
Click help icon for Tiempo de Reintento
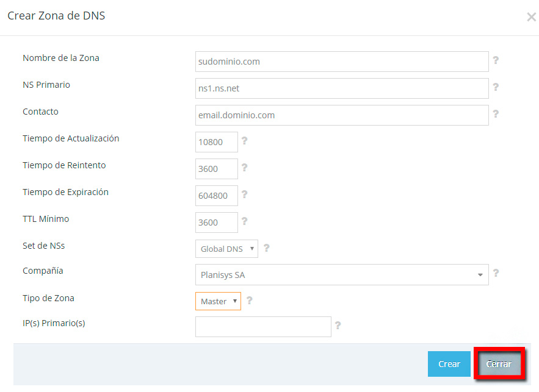tap(244, 167)
